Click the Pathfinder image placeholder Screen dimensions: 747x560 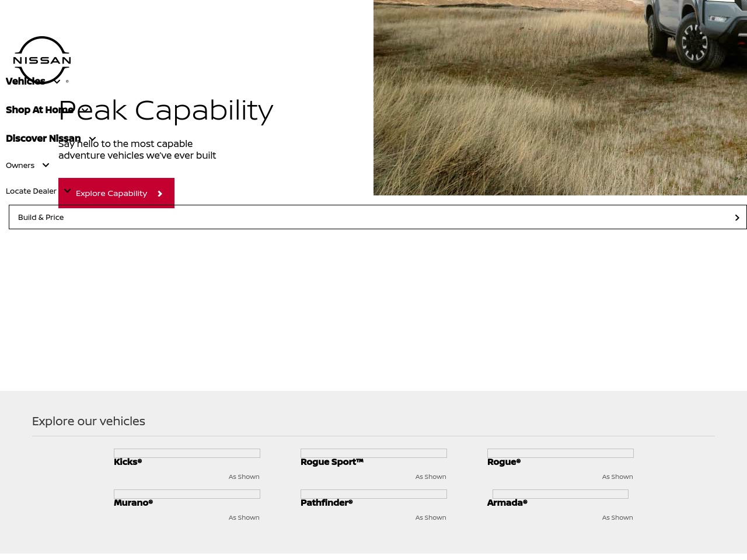(x=373, y=494)
